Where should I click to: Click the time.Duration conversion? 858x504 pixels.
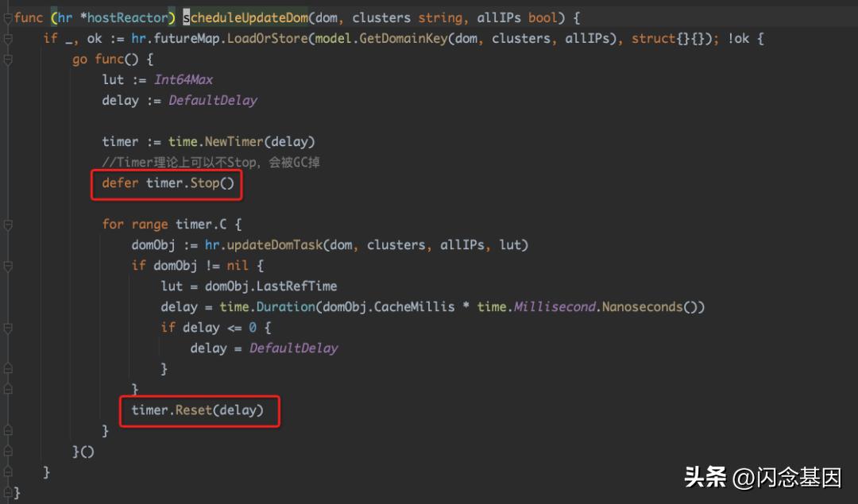tap(267, 307)
